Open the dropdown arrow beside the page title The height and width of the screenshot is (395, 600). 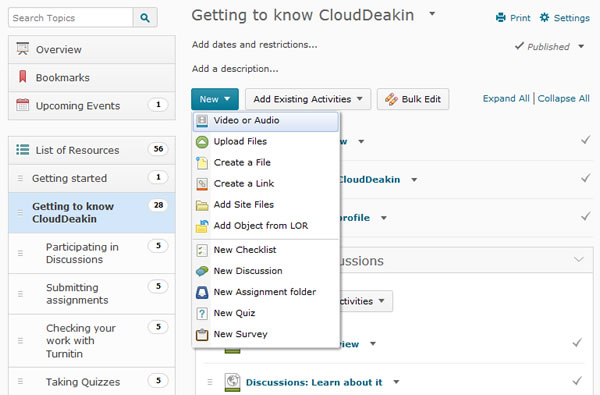(432, 14)
